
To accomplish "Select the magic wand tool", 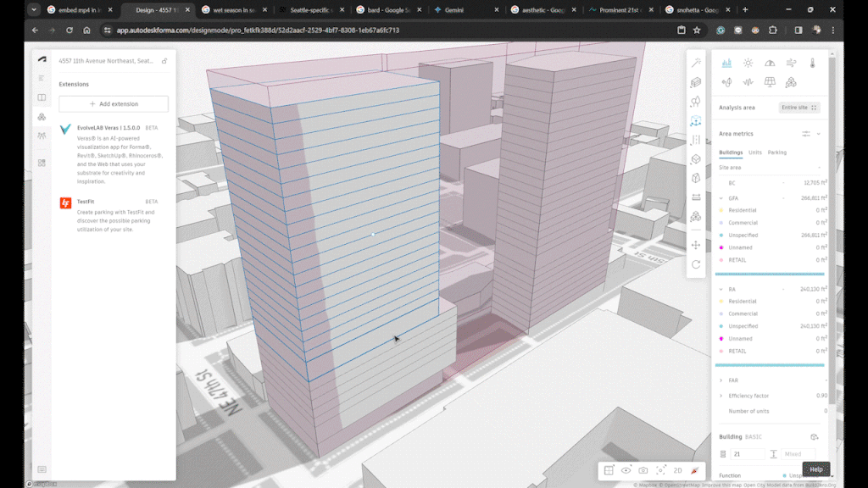I will click(x=696, y=63).
